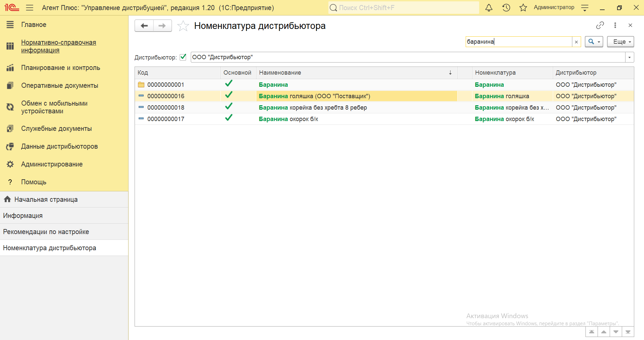
Task: Open the search button dropdown arrow
Action: coord(599,42)
